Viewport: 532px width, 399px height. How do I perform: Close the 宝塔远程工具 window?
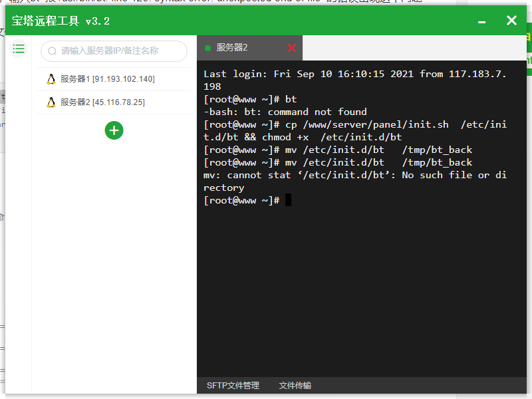coord(511,21)
